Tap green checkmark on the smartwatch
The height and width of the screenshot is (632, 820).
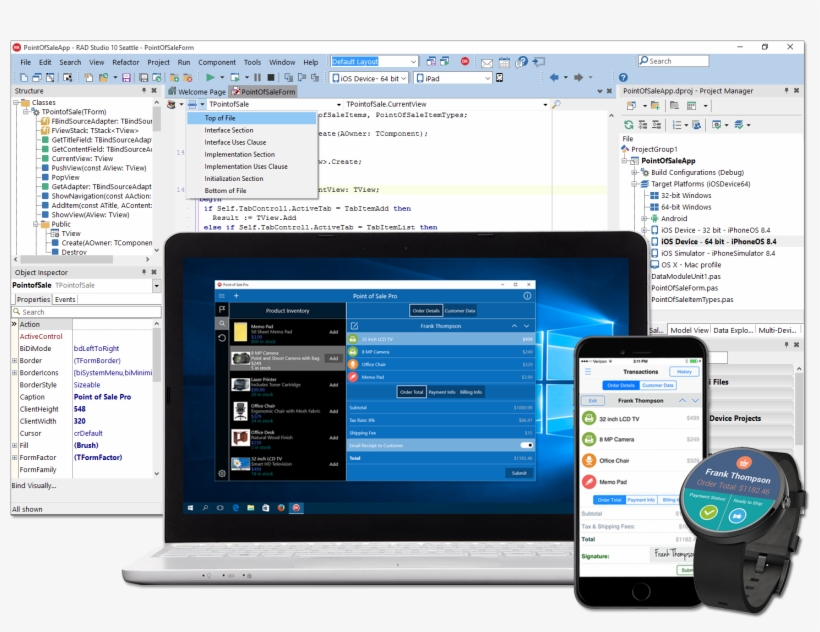pos(708,514)
